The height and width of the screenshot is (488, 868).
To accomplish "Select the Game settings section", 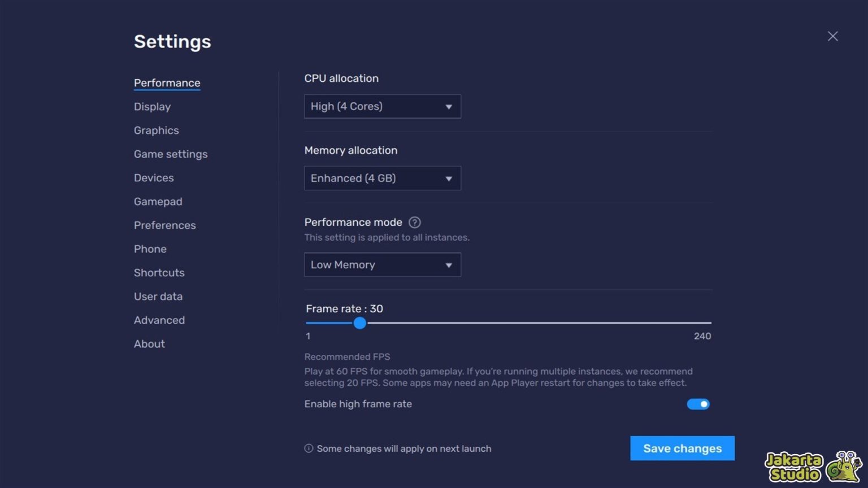I will pos(171,154).
